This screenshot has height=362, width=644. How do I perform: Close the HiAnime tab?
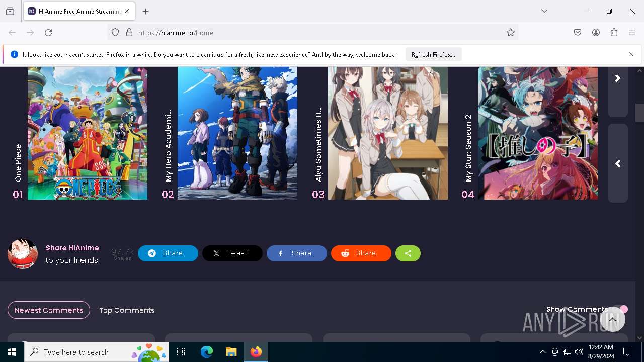(x=127, y=11)
